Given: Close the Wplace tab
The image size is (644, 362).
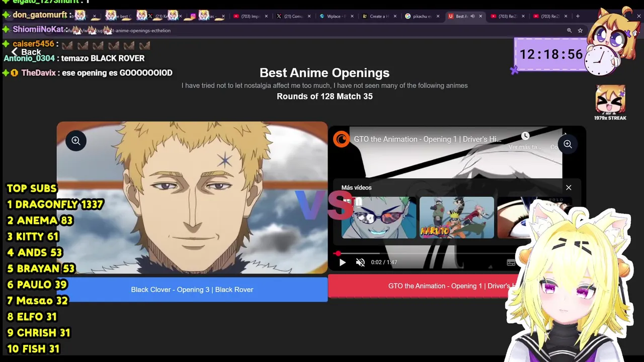Looking at the screenshot, I should 352,16.
